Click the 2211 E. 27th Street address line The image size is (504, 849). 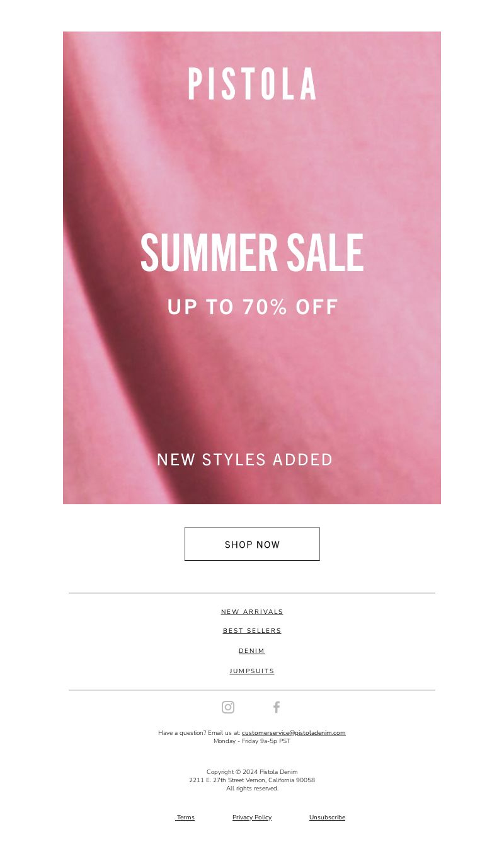click(252, 780)
